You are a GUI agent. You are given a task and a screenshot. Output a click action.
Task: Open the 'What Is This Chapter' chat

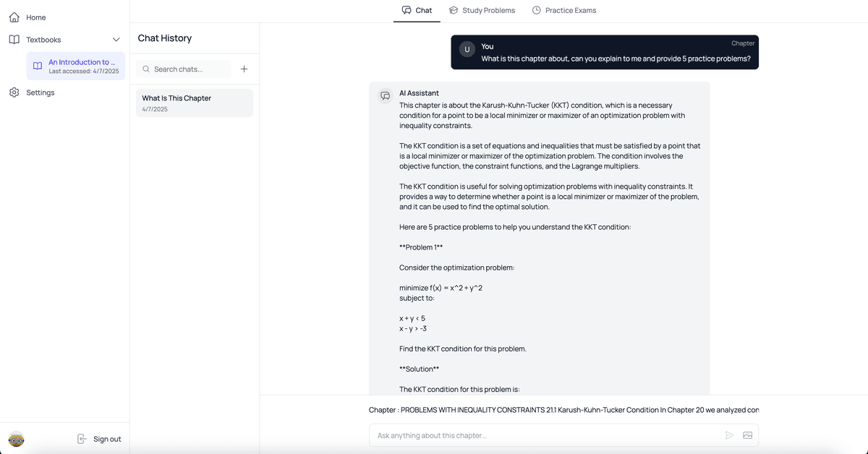pyautogui.click(x=195, y=103)
